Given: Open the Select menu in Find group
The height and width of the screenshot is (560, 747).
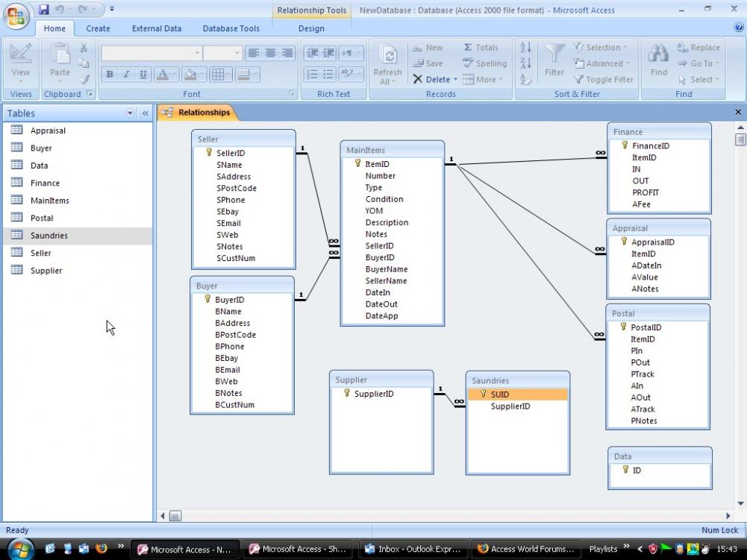Looking at the screenshot, I should click(x=698, y=80).
